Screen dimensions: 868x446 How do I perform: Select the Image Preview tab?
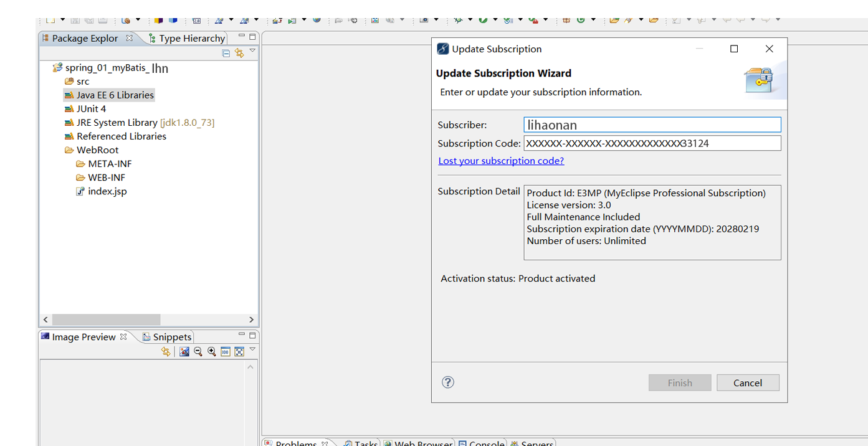[79, 337]
